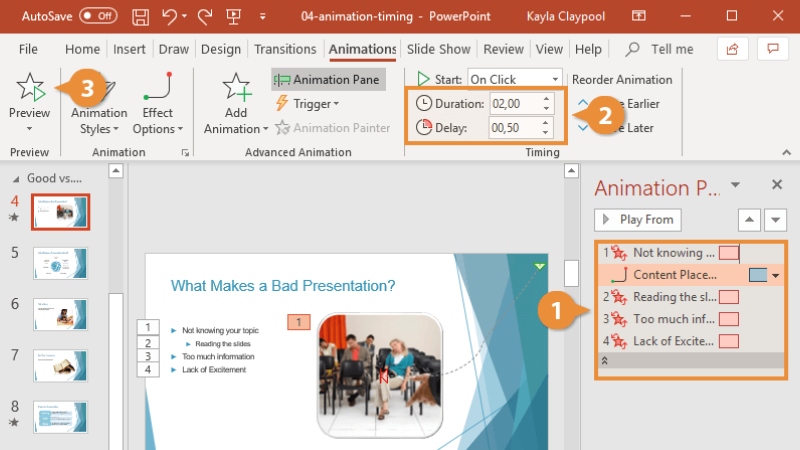Viewport: 800px width, 450px height.
Task: Click the Animation Painter button
Action: 333,128
